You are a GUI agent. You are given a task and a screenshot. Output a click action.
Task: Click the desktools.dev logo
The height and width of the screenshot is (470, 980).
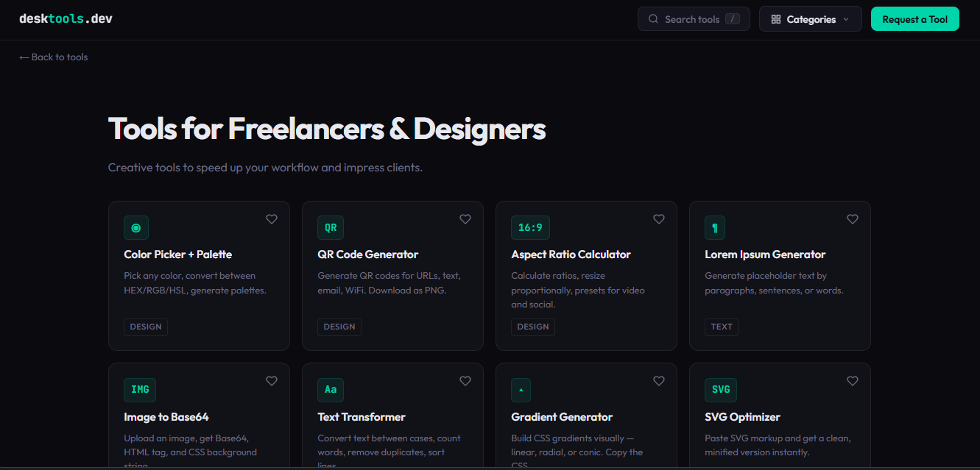click(x=66, y=18)
